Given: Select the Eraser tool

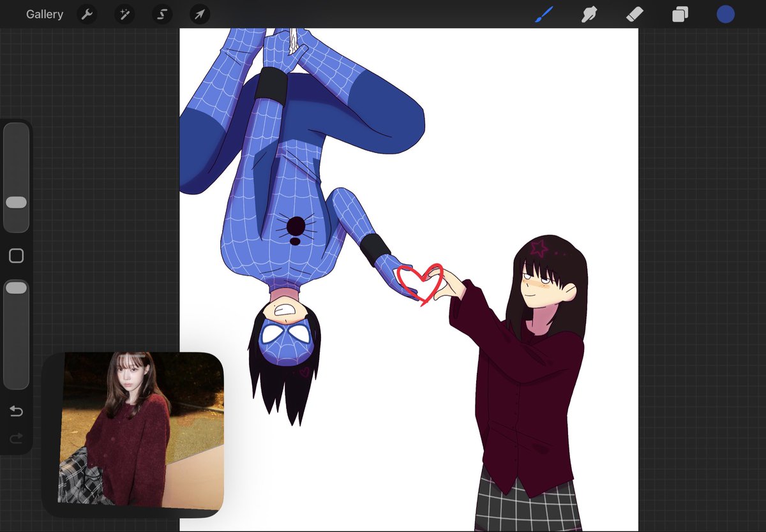Looking at the screenshot, I should 635,14.
